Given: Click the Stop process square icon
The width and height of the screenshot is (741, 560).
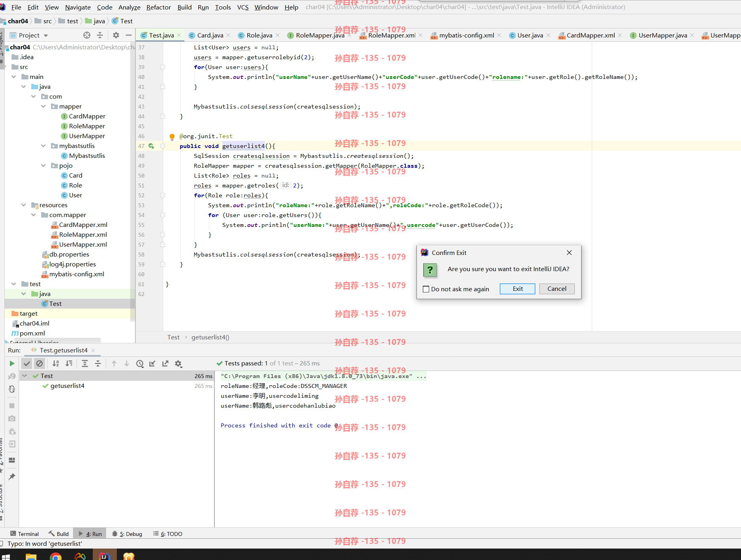Looking at the screenshot, I should click(12, 406).
